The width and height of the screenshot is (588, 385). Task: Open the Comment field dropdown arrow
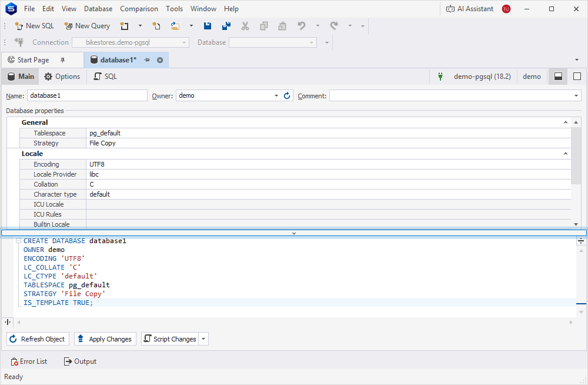click(576, 96)
